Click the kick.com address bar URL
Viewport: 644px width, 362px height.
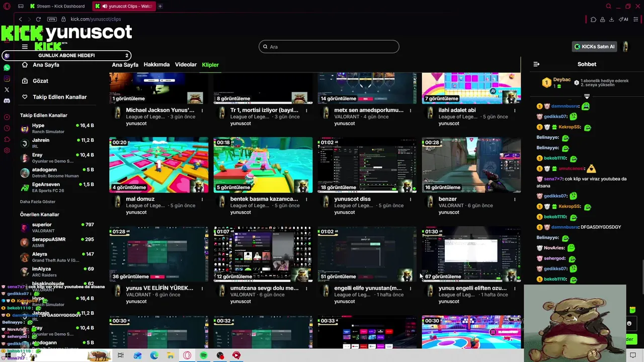[96, 19]
